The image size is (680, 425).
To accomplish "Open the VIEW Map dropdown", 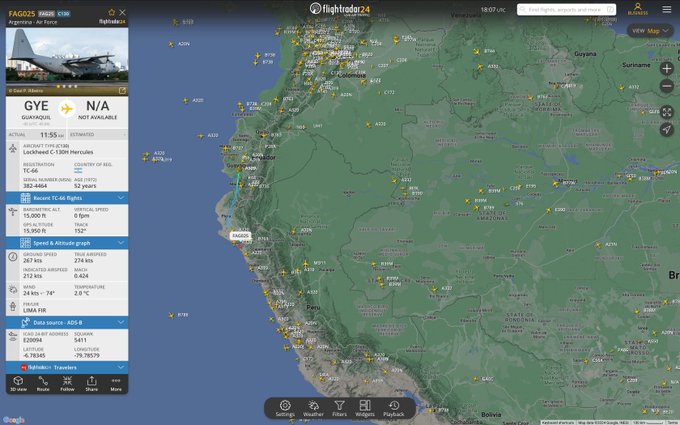I will click(x=650, y=31).
